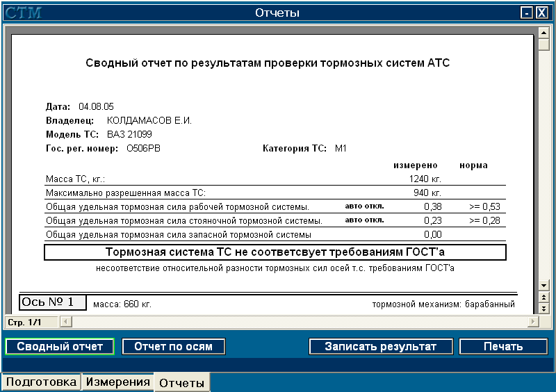Click the Максимально разрешенная масса ТС label
556x392 pixels.
click(x=126, y=193)
